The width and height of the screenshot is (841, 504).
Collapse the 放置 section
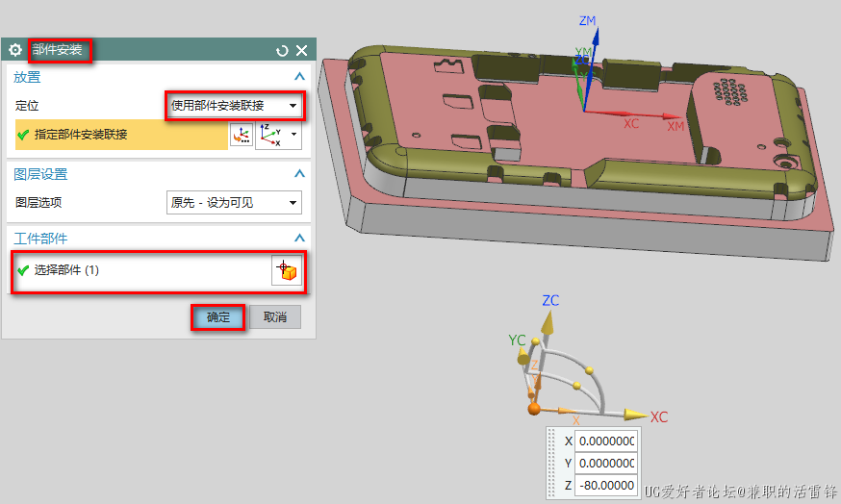[x=299, y=77]
